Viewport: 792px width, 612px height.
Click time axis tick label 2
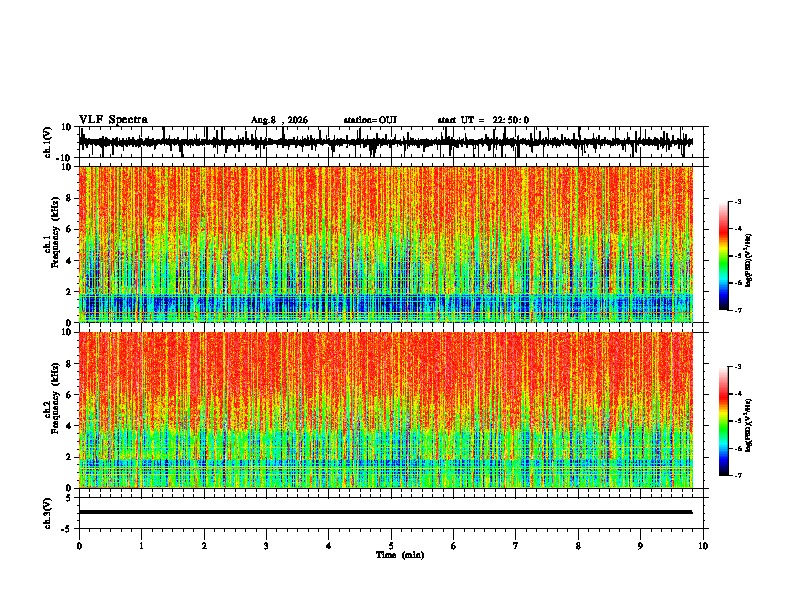tap(204, 546)
